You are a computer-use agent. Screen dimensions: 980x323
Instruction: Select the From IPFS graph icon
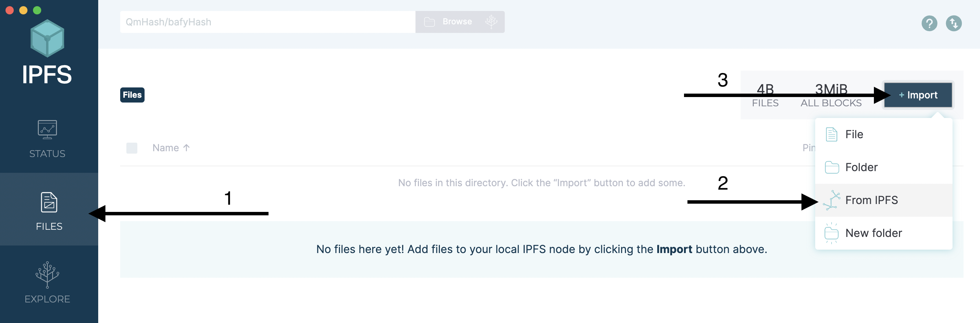[832, 200]
